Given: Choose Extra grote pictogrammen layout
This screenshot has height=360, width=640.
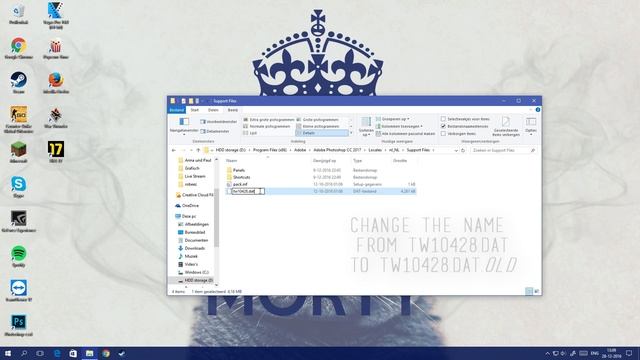Looking at the screenshot, I should click(x=269, y=120).
